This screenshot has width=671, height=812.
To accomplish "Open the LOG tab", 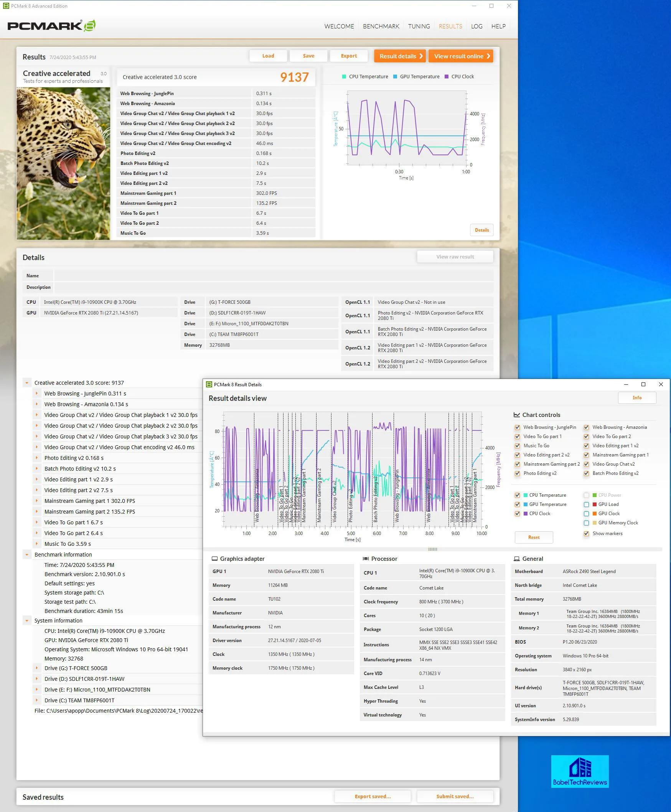I will 476,26.
